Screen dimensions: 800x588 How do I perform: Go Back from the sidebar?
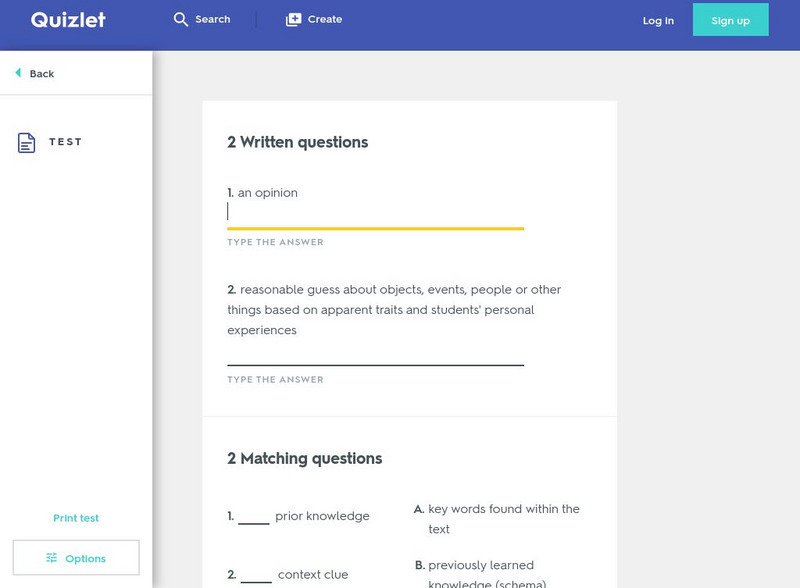(41, 74)
